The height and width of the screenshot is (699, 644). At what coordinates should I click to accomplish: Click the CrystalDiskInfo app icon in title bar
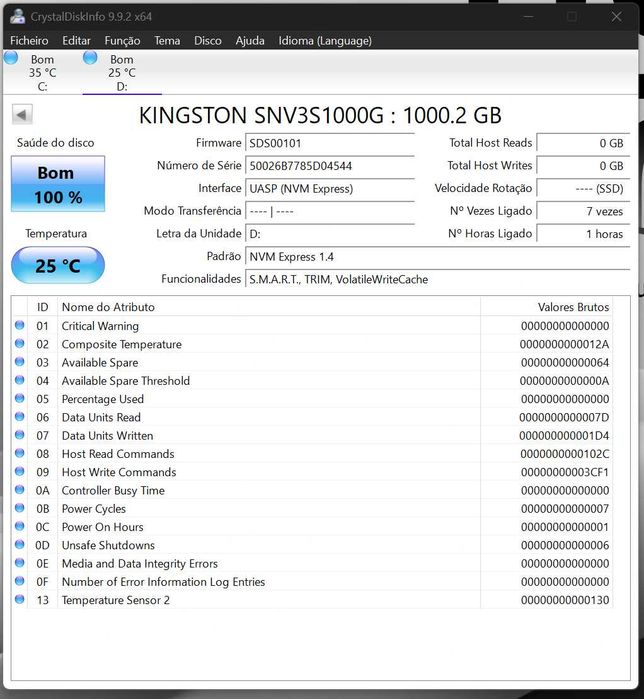point(18,16)
